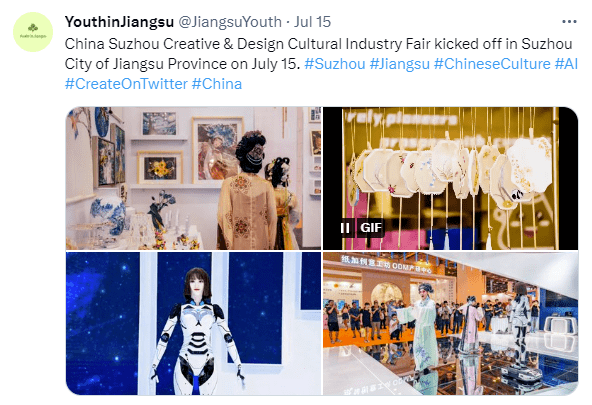This screenshot has height=405, width=592.
Task: Open the Jul 15 tweet timestamp
Action: [312, 22]
